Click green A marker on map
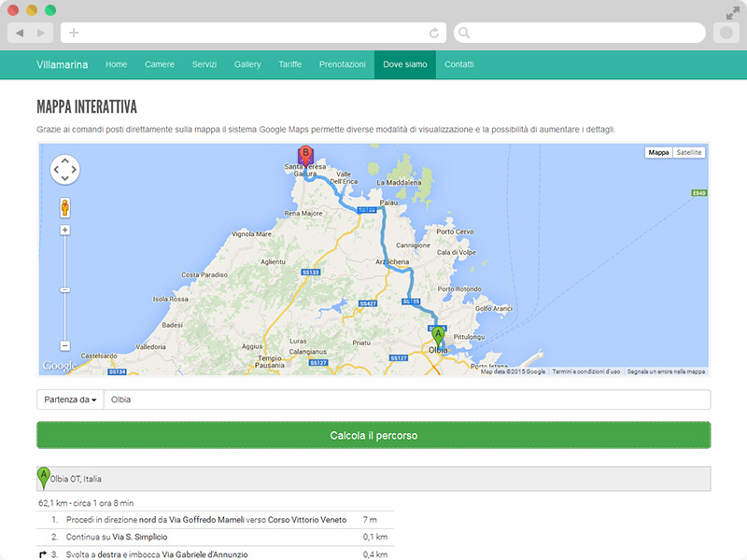This screenshot has height=560, width=747. 438,337
